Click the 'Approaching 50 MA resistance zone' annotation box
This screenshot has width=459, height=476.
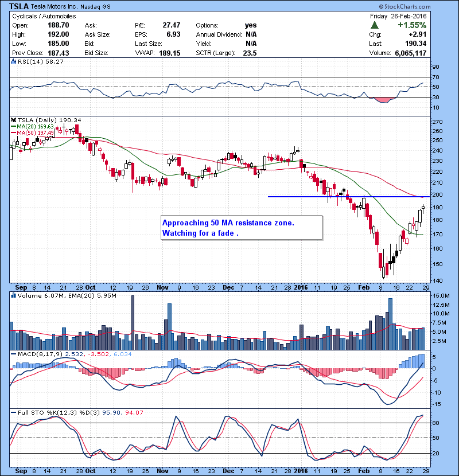click(242, 228)
